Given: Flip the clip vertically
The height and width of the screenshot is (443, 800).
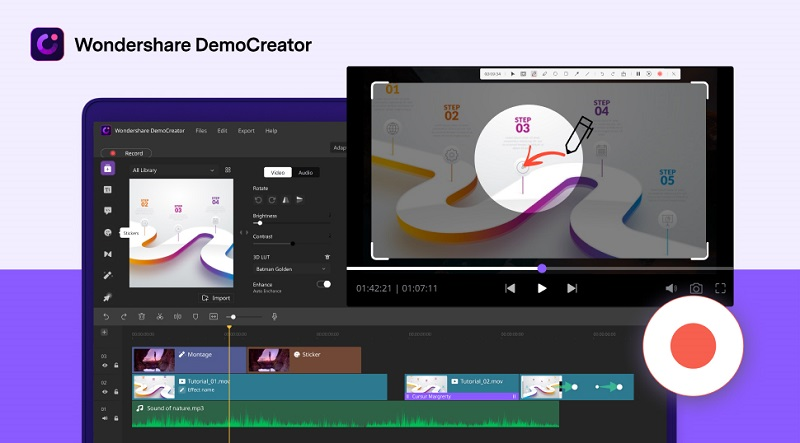Looking at the screenshot, I should click(x=300, y=200).
